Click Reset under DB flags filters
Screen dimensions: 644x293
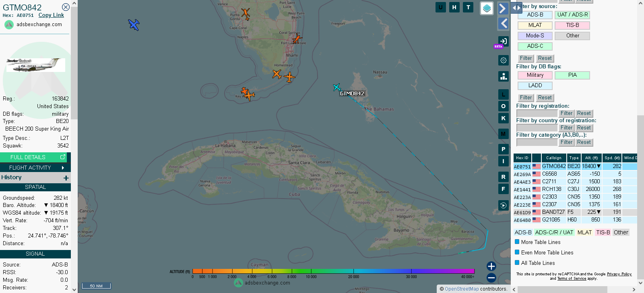coord(545,98)
